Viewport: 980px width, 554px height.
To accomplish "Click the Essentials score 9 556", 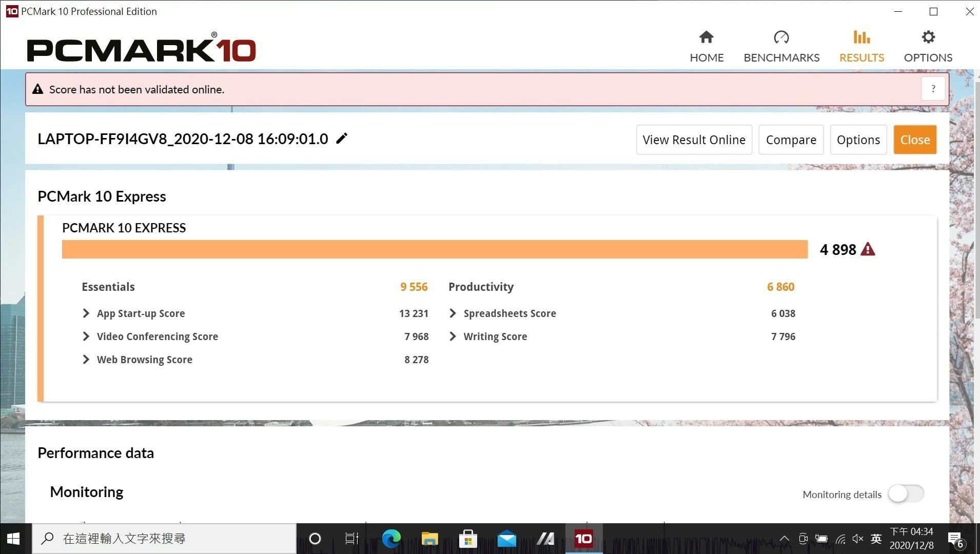I will point(414,287).
